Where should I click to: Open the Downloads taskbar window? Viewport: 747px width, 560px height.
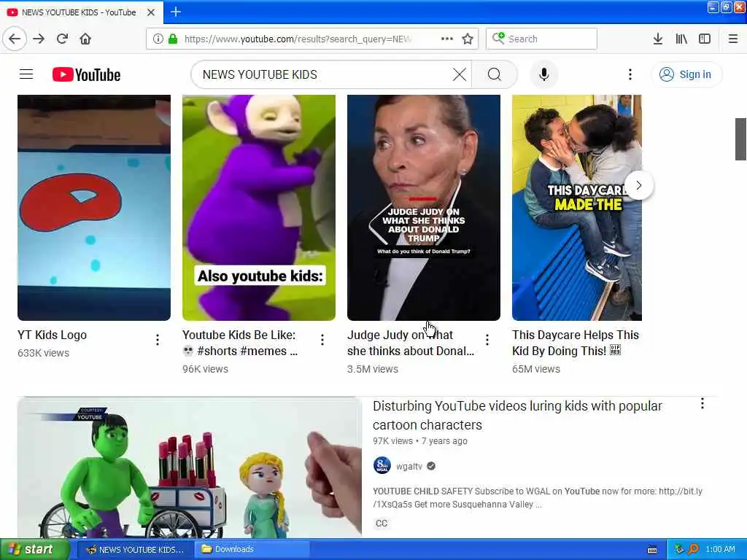tap(252, 549)
